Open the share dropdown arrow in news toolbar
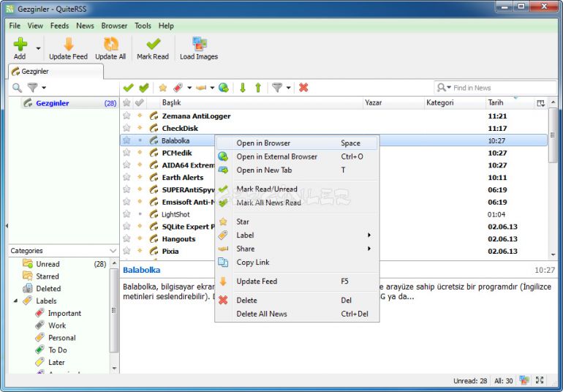The width and height of the screenshot is (563, 392). coord(212,88)
